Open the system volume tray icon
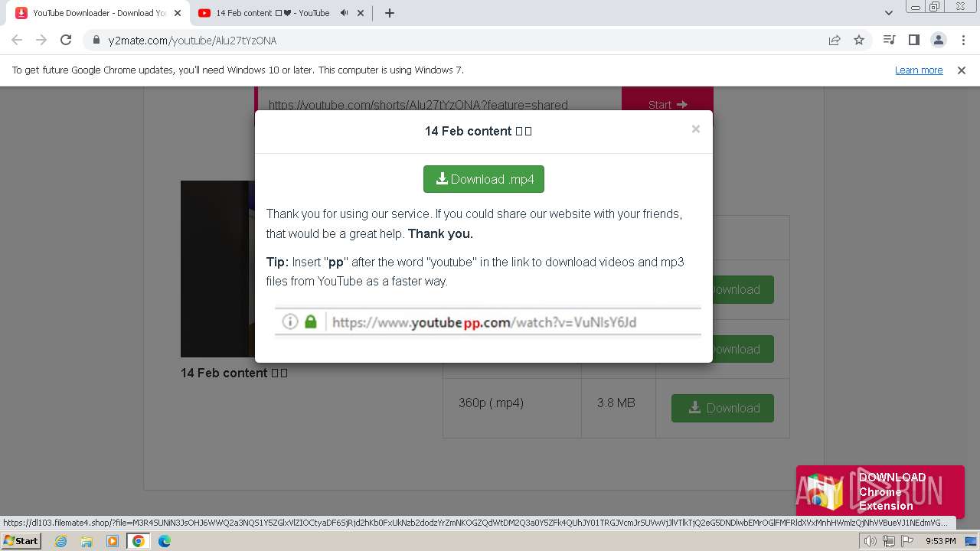 tap(871, 541)
